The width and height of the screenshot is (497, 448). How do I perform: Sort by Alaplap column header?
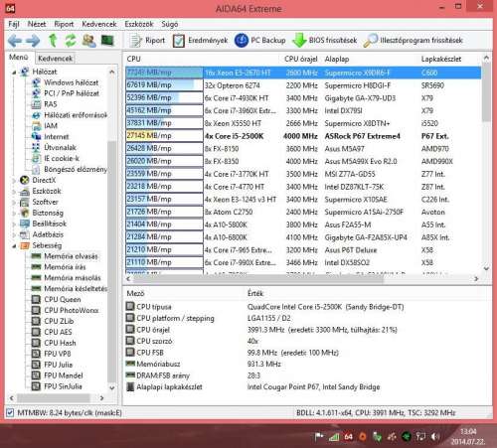337,60
